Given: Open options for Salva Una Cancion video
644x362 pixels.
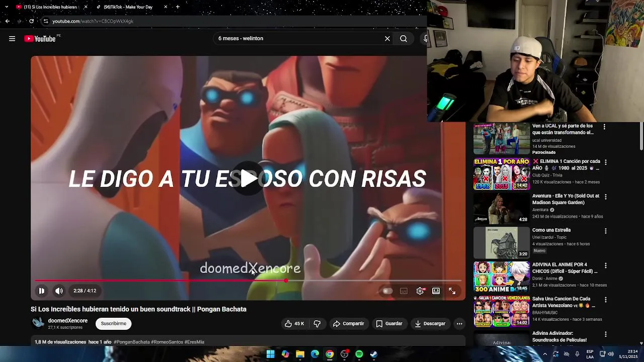Looking at the screenshot, I should click(x=605, y=300).
